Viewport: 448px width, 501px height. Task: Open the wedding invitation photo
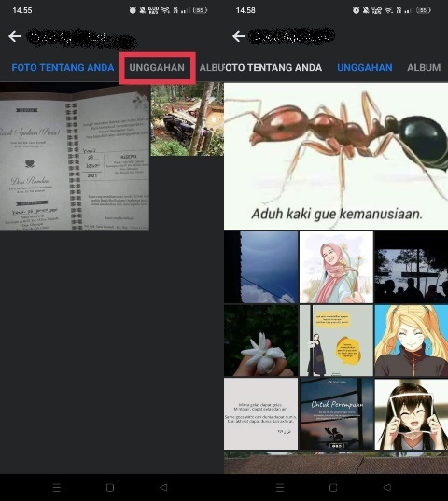coord(75,157)
